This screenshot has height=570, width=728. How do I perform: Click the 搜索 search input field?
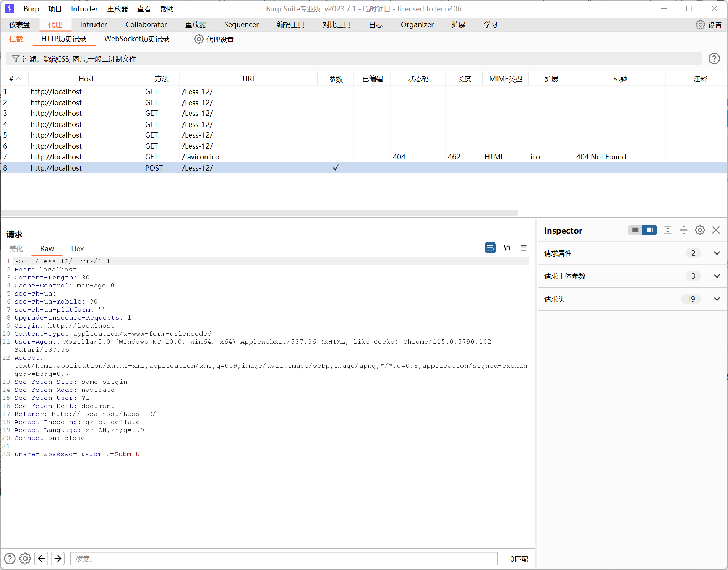tap(284, 559)
